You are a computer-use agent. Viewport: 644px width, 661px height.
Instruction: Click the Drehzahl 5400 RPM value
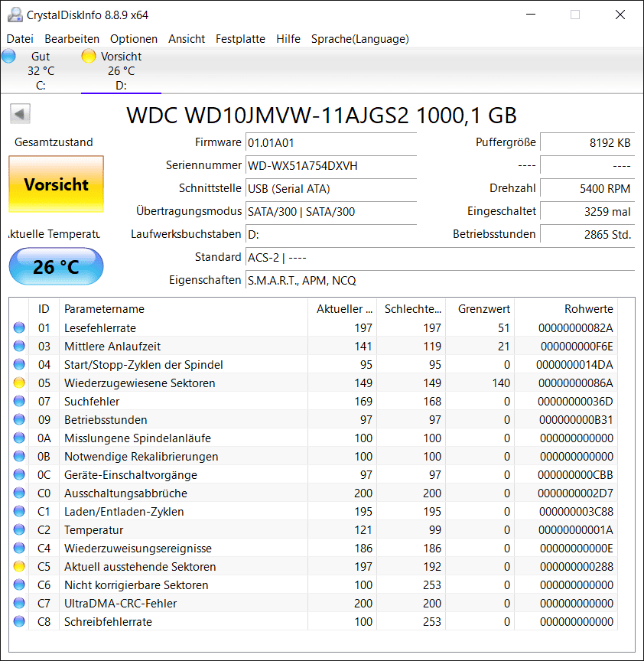click(x=587, y=188)
